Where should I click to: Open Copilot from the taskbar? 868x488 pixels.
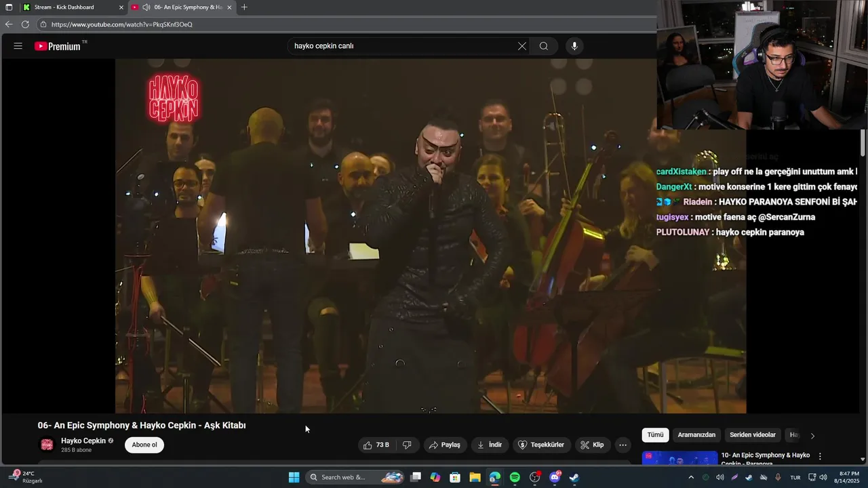[x=435, y=477]
